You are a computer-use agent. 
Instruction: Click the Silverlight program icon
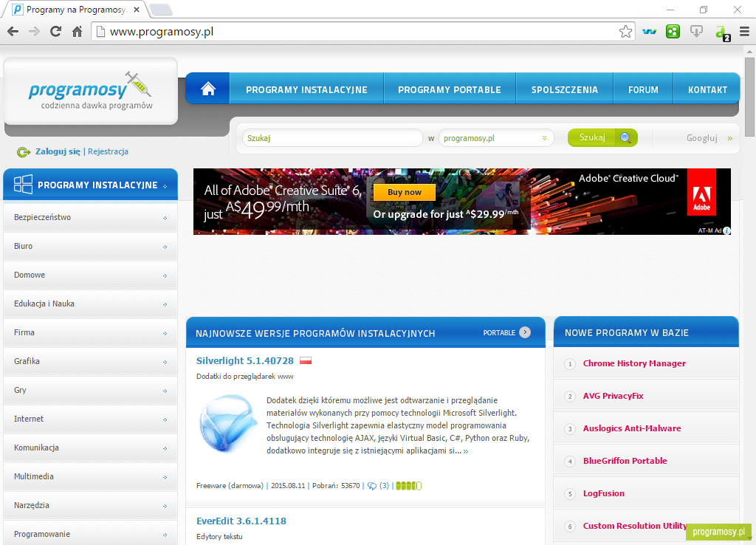(x=229, y=423)
